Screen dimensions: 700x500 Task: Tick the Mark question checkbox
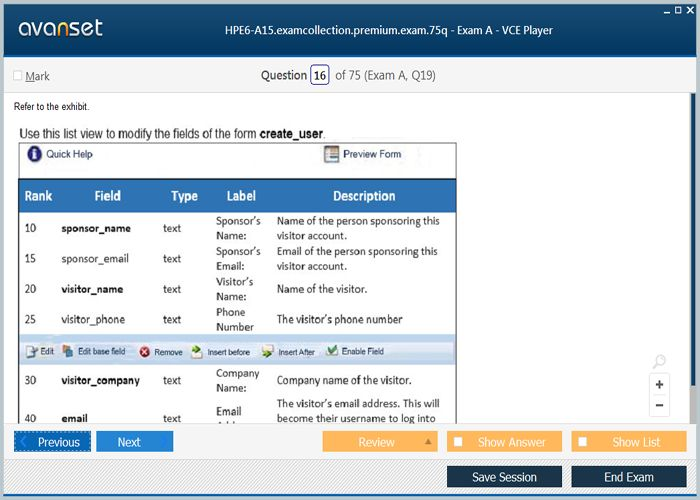point(18,76)
